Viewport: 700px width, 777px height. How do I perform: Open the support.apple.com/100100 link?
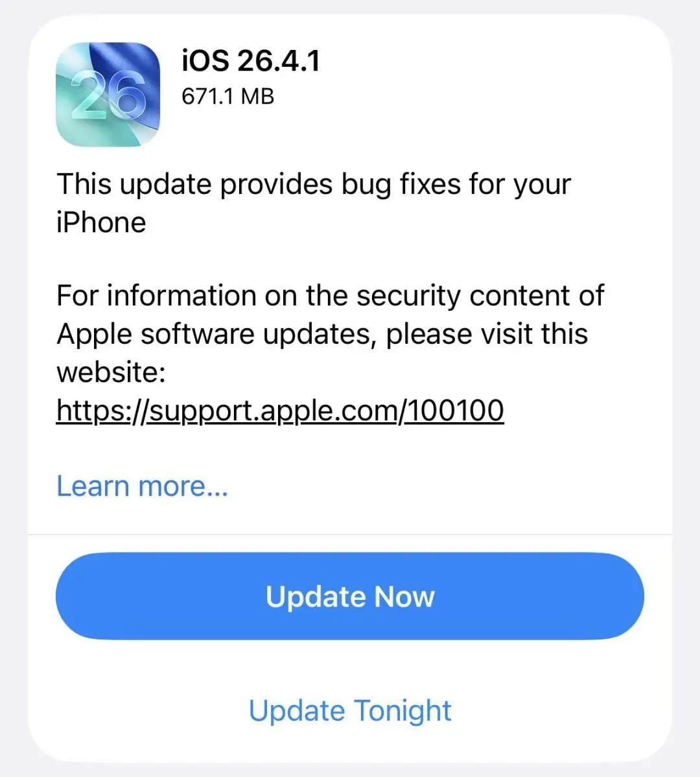tap(280, 411)
